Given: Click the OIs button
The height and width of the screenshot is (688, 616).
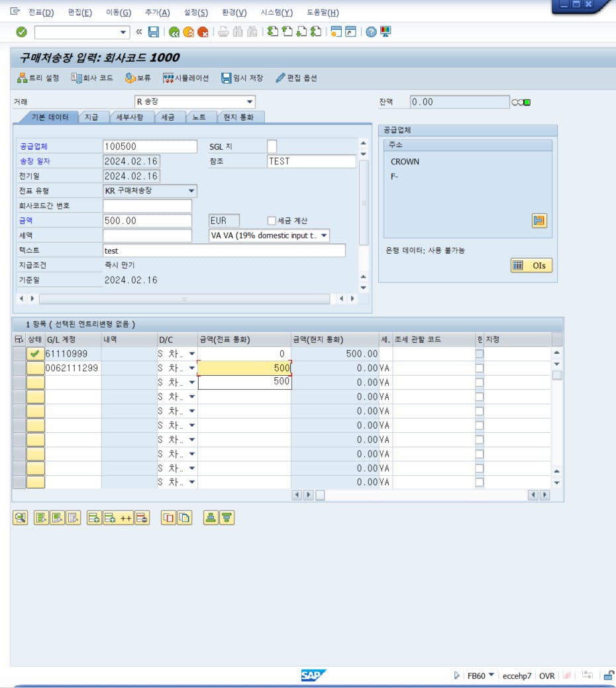Looking at the screenshot, I should (x=531, y=266).
